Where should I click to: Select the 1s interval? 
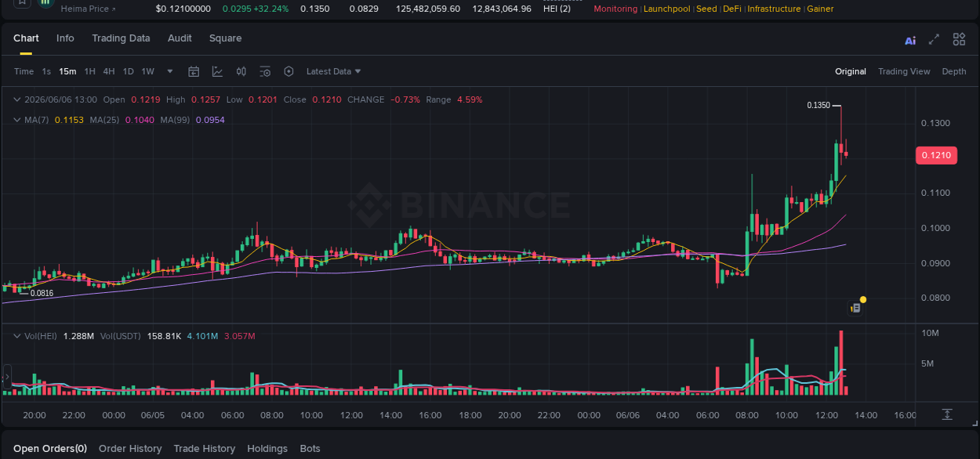(x=46, y=71)
